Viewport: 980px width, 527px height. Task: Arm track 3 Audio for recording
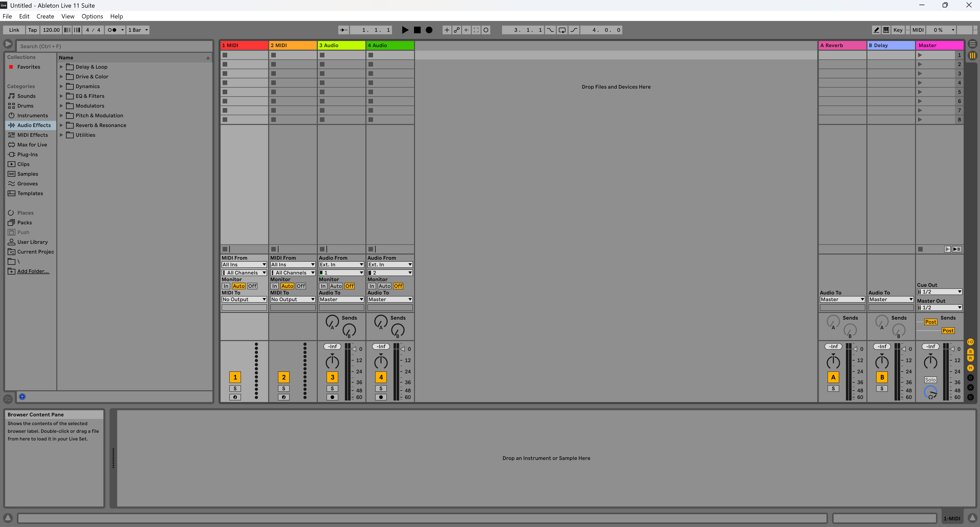332,397
